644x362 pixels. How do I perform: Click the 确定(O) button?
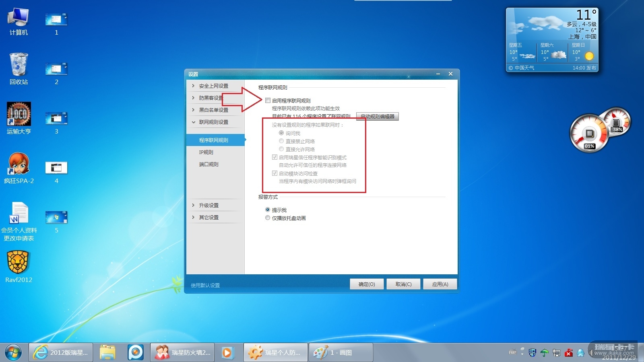[x=367, y=284]
